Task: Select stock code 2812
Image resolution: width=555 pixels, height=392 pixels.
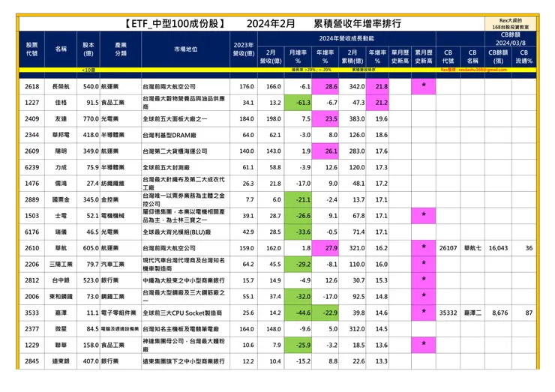Action: [31, 280]
